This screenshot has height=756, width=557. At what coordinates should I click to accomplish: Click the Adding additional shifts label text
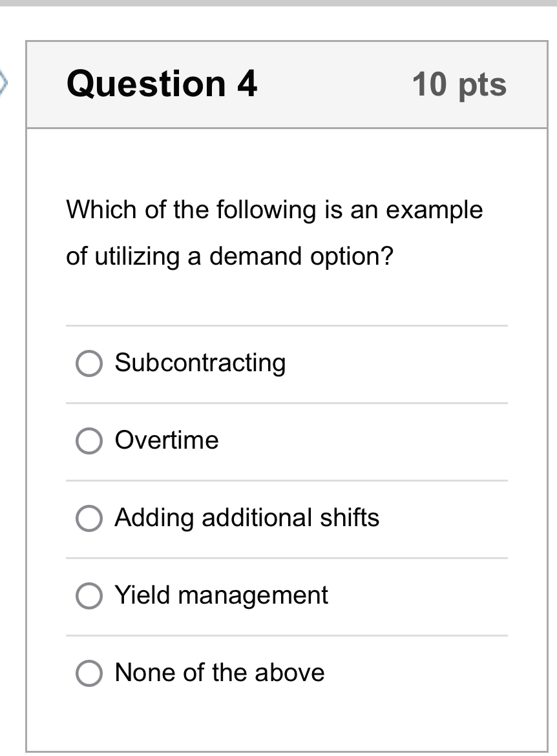coord(247,518)
